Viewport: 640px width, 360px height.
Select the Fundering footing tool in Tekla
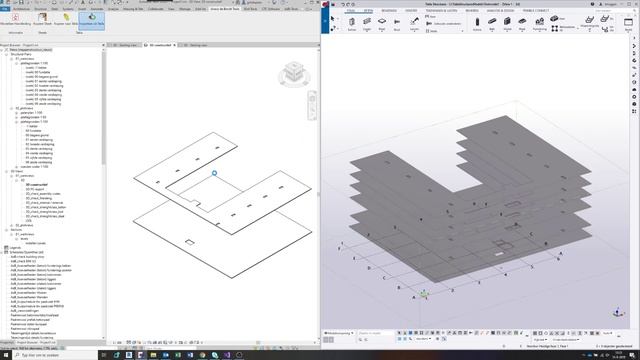point(540,24)
